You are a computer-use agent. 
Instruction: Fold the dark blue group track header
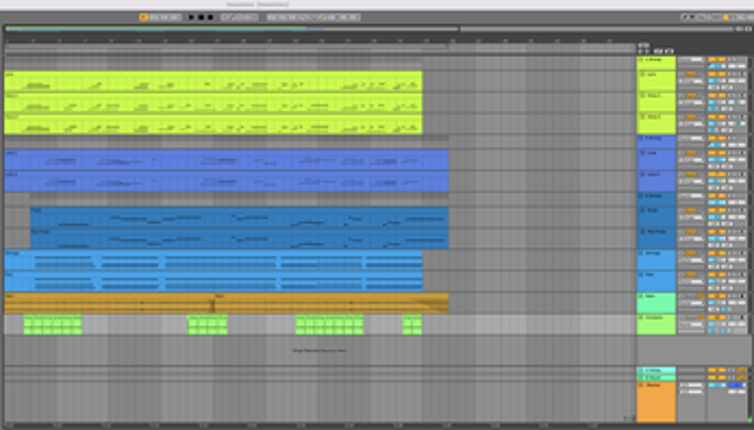pos(641,196)
